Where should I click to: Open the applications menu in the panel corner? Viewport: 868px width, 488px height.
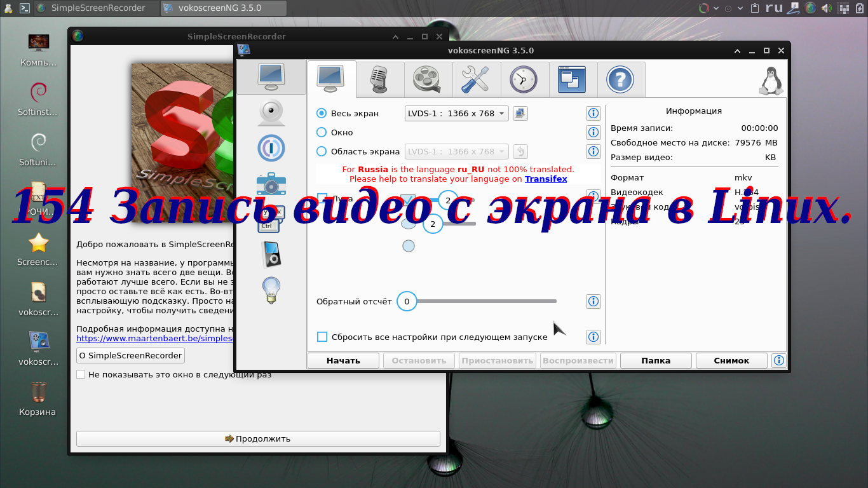tap(7, 8)
